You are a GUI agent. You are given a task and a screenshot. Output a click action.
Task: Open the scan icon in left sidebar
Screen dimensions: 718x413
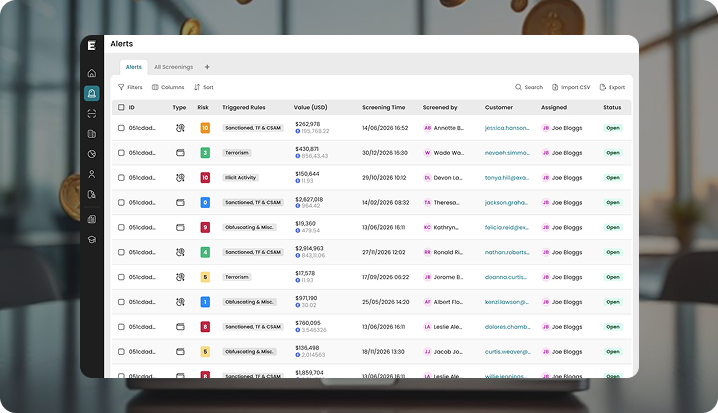coord(92,113)
